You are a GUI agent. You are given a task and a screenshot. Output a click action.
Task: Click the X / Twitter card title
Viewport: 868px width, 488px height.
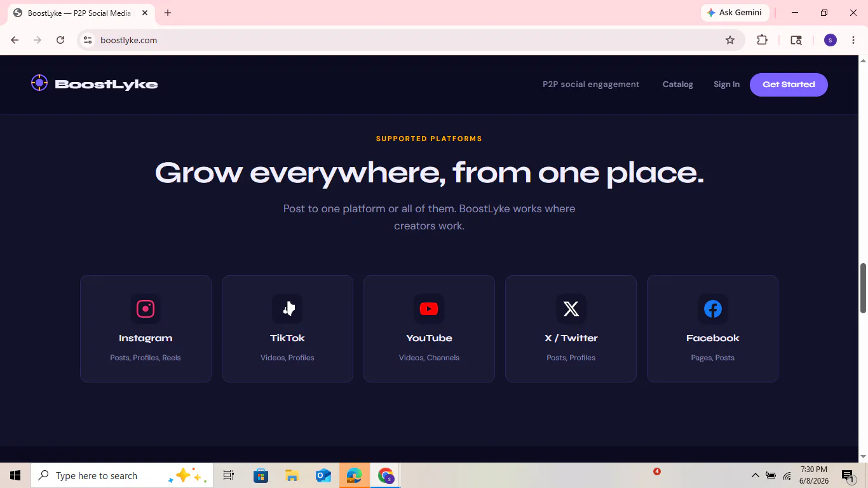[x=571, y=338]
